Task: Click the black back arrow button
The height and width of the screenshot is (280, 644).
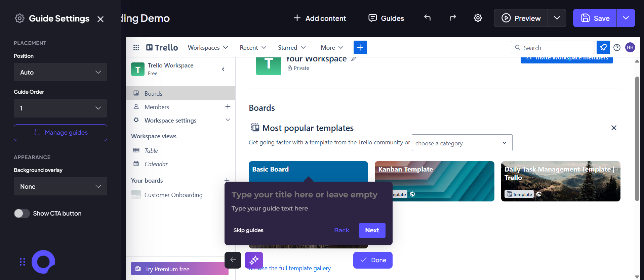Action: tap(233, 260)
